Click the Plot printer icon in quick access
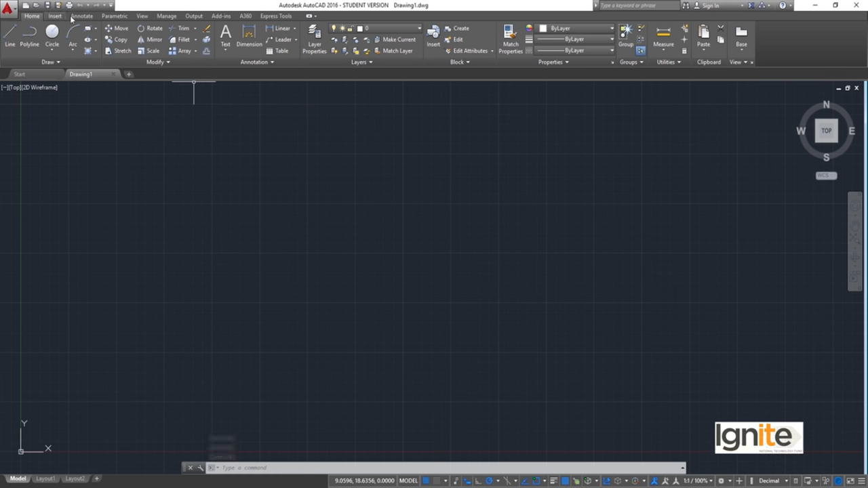The width and height of the screenshot is (868, 488). [x=69, y=5]
